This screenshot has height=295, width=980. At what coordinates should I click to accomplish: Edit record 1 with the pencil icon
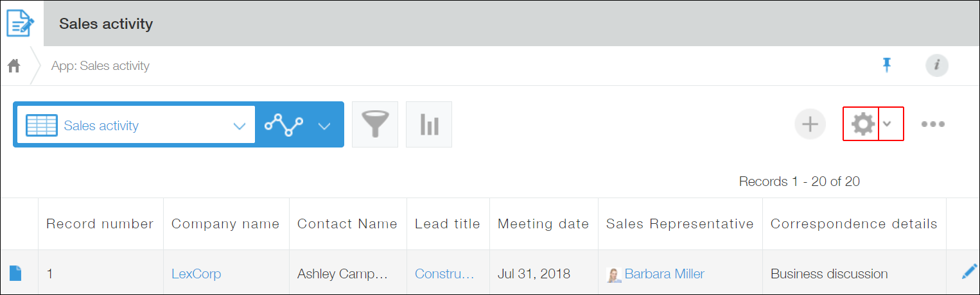click(968, 273)
